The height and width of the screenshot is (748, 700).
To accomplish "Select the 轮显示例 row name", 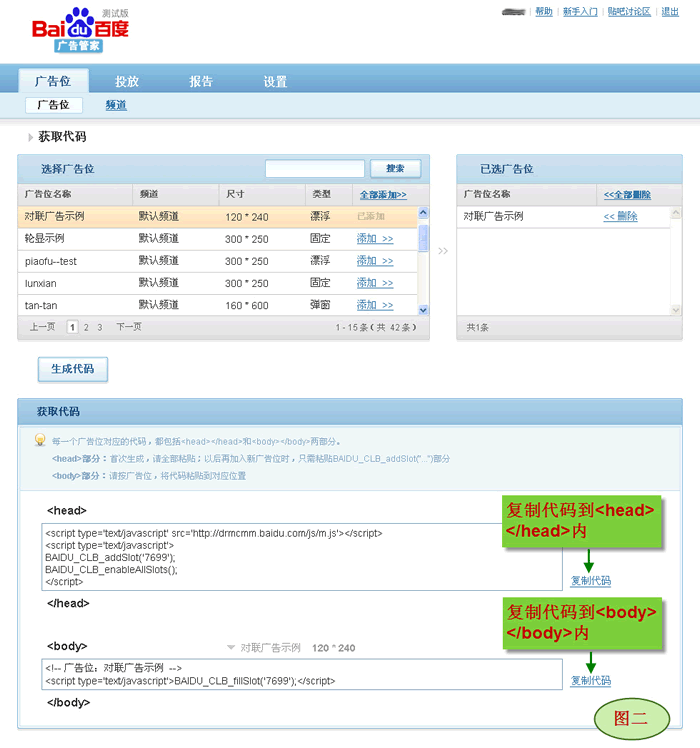I will [44, 239].
